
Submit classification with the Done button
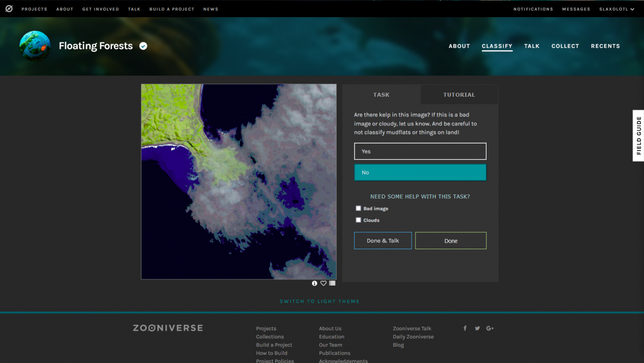pos(451,241)
